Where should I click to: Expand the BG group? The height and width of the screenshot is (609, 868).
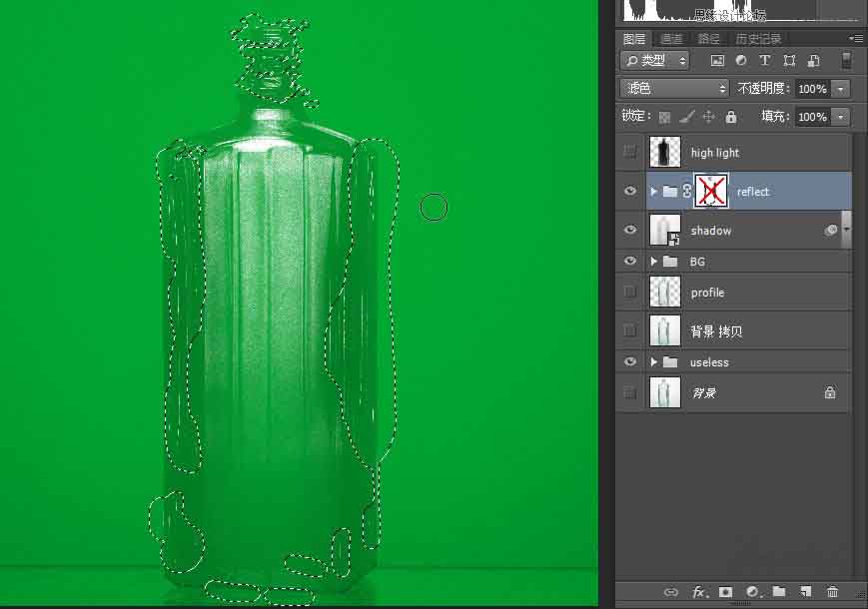tap(654, 262)
